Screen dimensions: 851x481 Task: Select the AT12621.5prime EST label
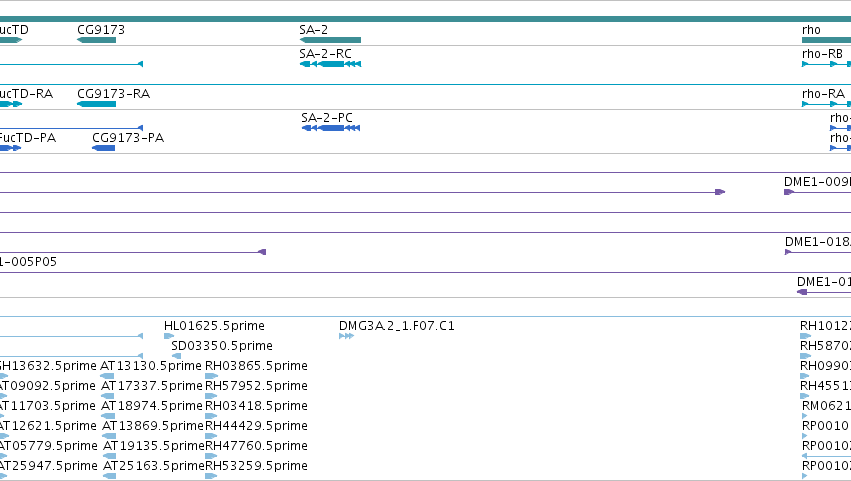[48, 426]
